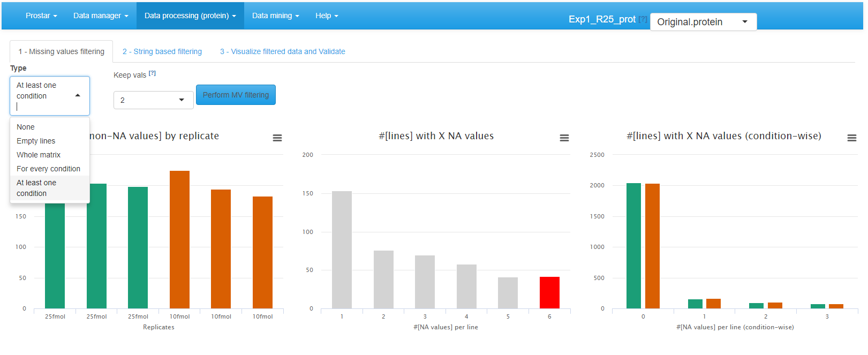The image size is (868, 355).
Task: Open the Keep vals dropdown showing 2
Action: (154, 100)
